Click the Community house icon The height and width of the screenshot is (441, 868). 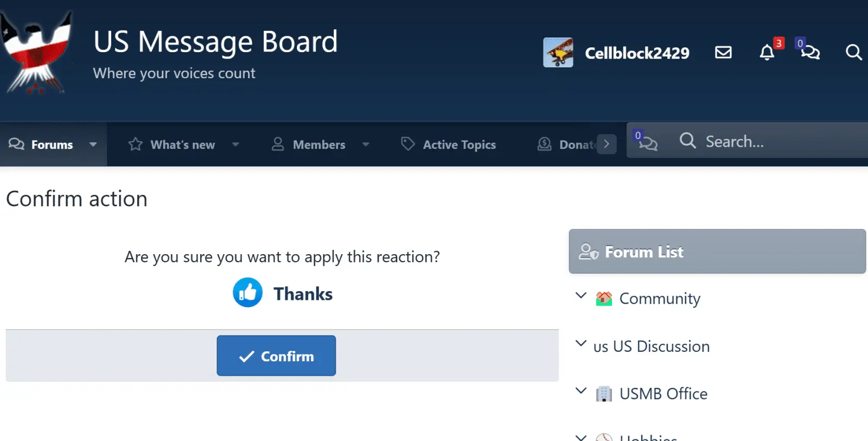(x=603, y=298)
